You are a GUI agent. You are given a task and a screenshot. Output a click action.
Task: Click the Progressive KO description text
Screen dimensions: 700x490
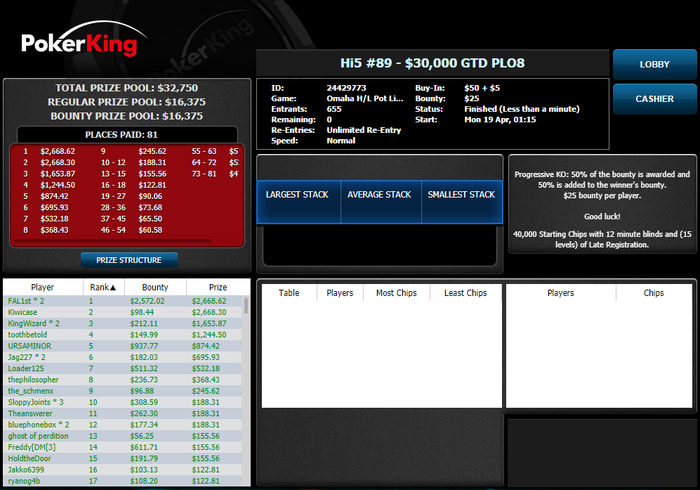click(x=602, y=185)
